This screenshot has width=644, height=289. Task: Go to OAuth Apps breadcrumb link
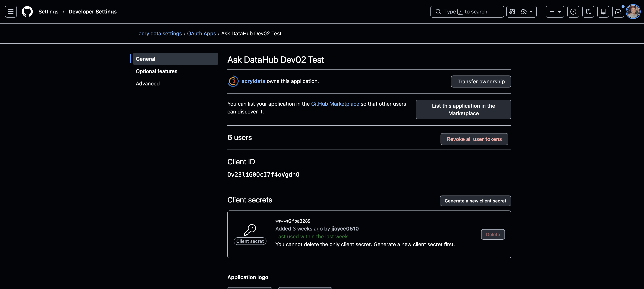[201, 33]
